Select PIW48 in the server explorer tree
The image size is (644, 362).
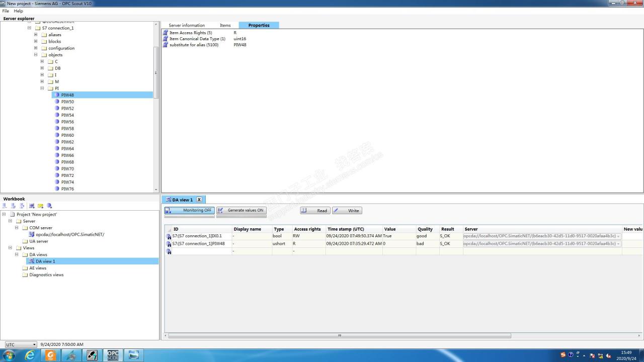[67, 95]
